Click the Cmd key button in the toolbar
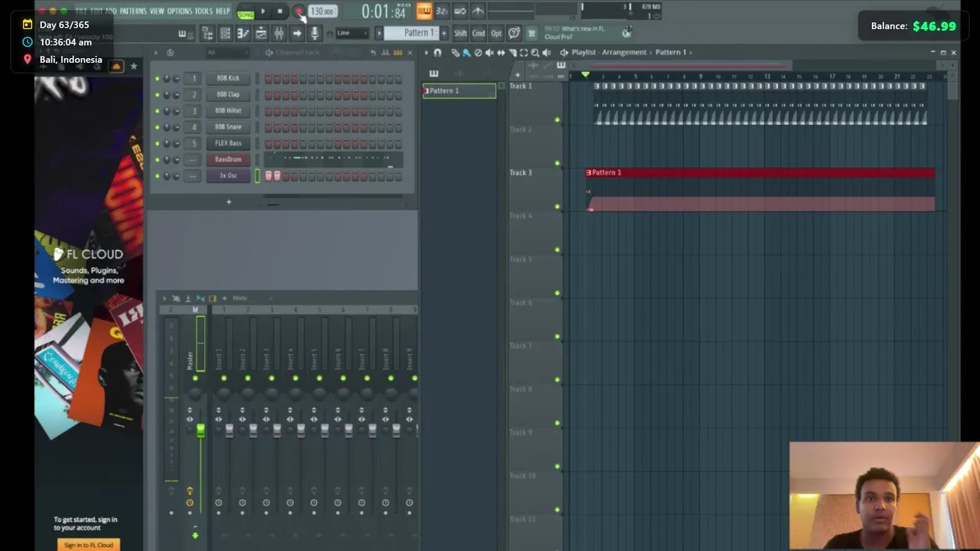Viewport: 980px width, 551px height. click(x=479, y=33)
